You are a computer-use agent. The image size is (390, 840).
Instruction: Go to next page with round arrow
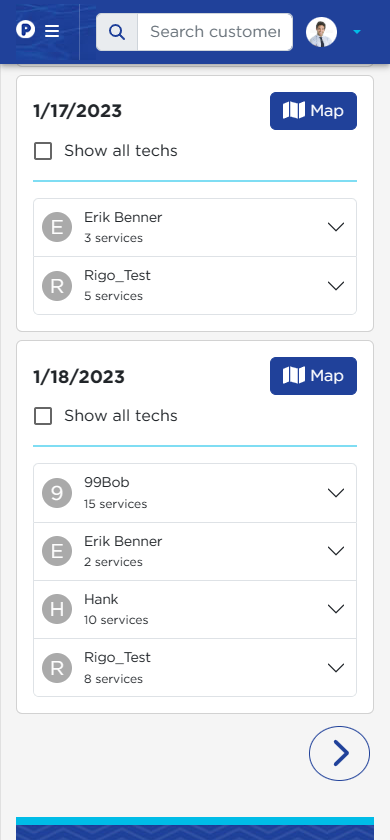339,753
